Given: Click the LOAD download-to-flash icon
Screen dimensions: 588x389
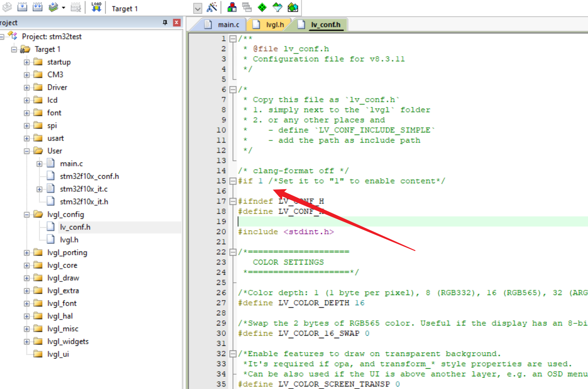Looking at the screenshot, I should [96, 7].
